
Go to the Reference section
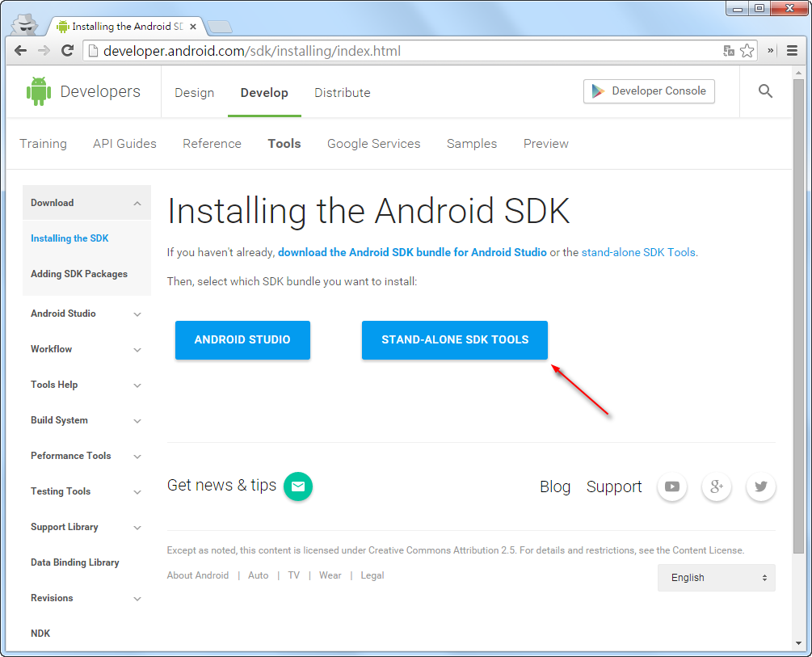click(212, 144)
